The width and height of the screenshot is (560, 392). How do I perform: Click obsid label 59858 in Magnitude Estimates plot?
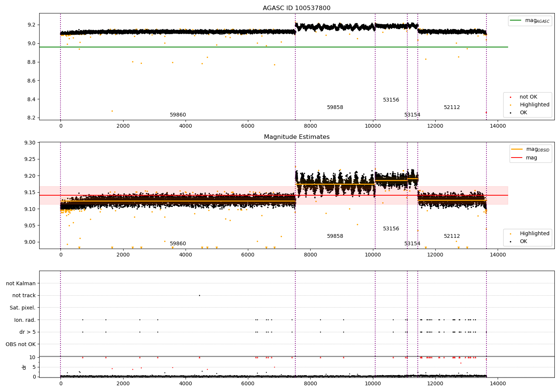pos(335,236)
